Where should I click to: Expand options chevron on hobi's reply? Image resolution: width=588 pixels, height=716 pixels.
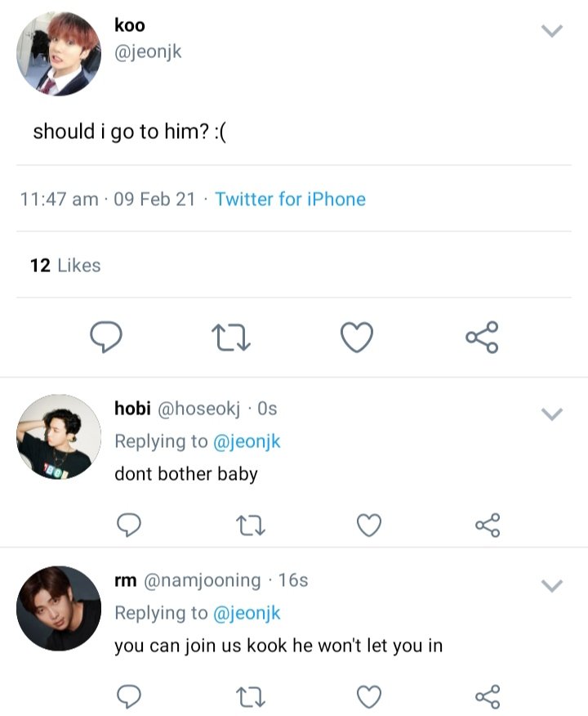click(x=552, y=414)
